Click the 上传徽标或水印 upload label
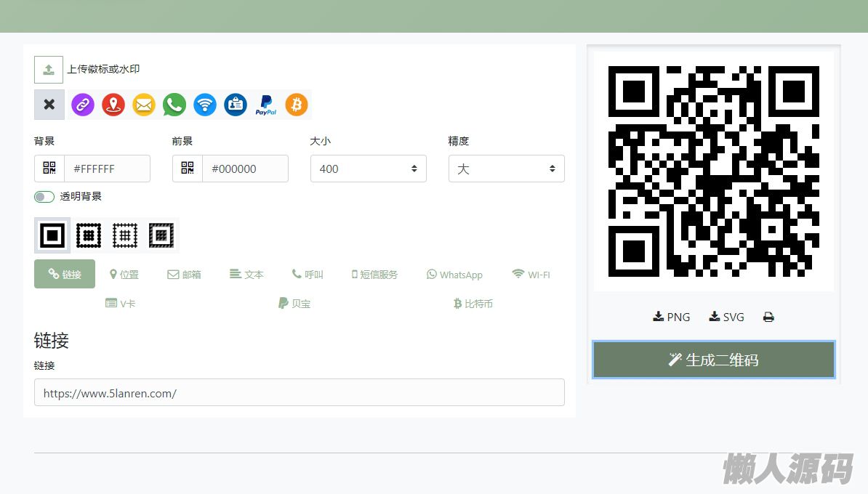This screenshot has height=494, width=868. pyautogui.click(x=103, y=69)
